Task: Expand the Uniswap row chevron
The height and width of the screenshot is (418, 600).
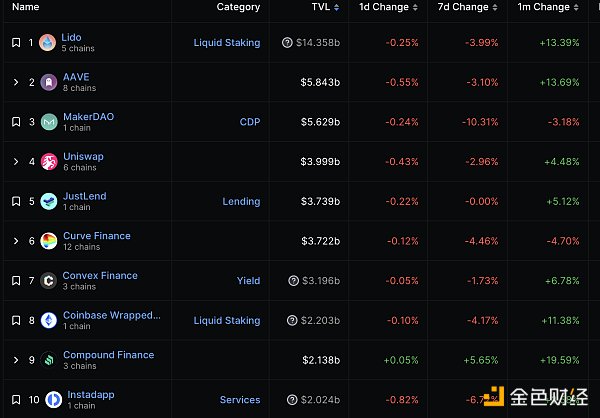Action: (x=16, y=162)
